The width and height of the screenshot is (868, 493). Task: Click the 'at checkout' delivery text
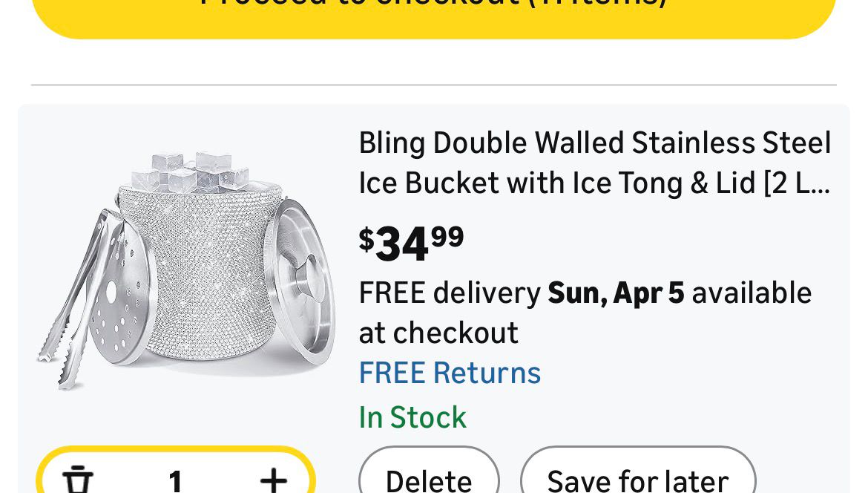(x=438, y=333)
